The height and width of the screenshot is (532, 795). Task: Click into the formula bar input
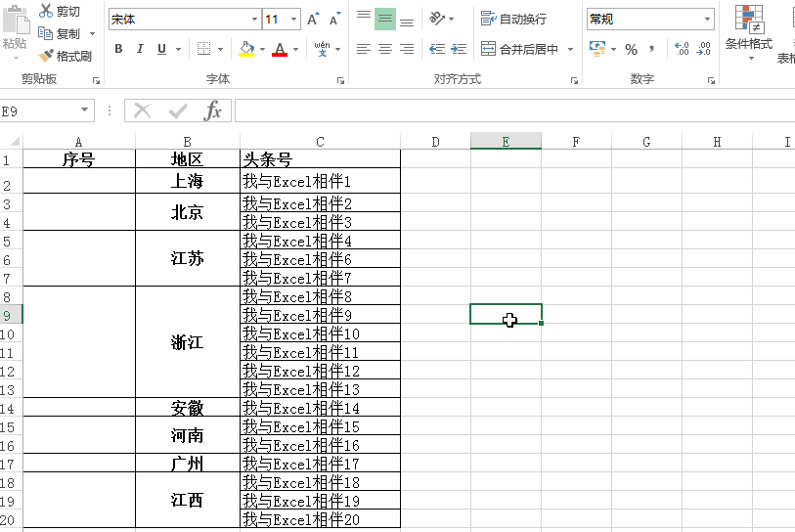click(x=514, y=111)
